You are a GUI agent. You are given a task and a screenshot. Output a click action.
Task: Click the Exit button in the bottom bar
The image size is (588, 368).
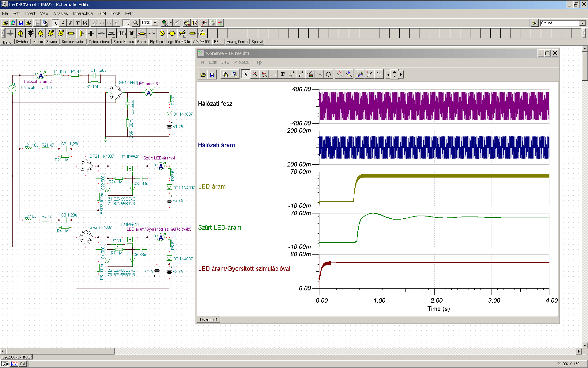[23, 364]
